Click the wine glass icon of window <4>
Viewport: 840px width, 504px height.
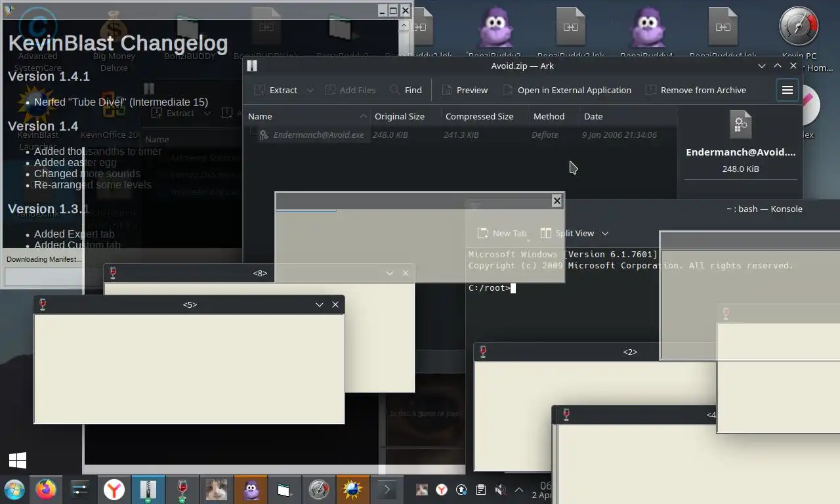[x=566, y=415]
